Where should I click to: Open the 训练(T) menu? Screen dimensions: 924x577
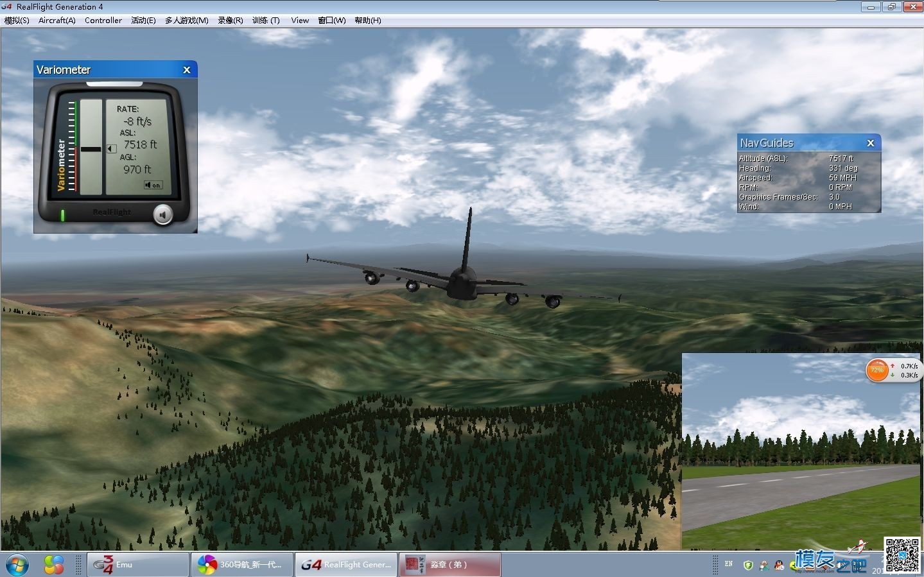click(x=266, y=20)
